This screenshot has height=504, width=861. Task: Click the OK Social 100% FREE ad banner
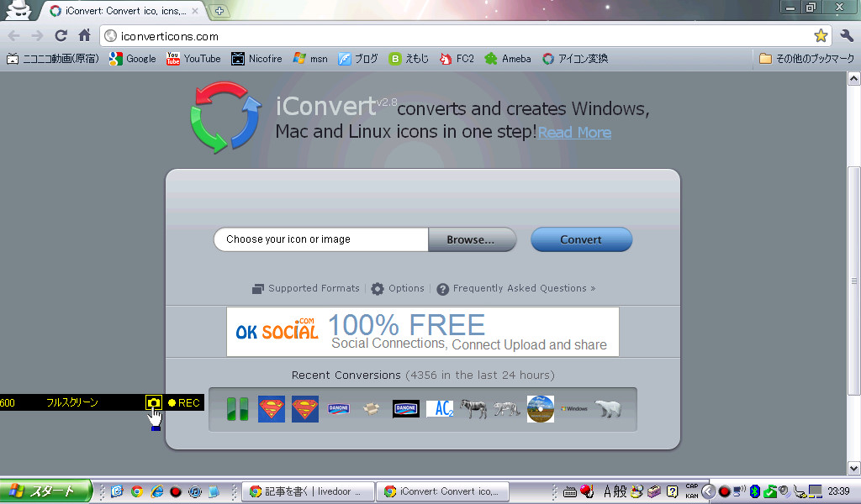(422, 332)
